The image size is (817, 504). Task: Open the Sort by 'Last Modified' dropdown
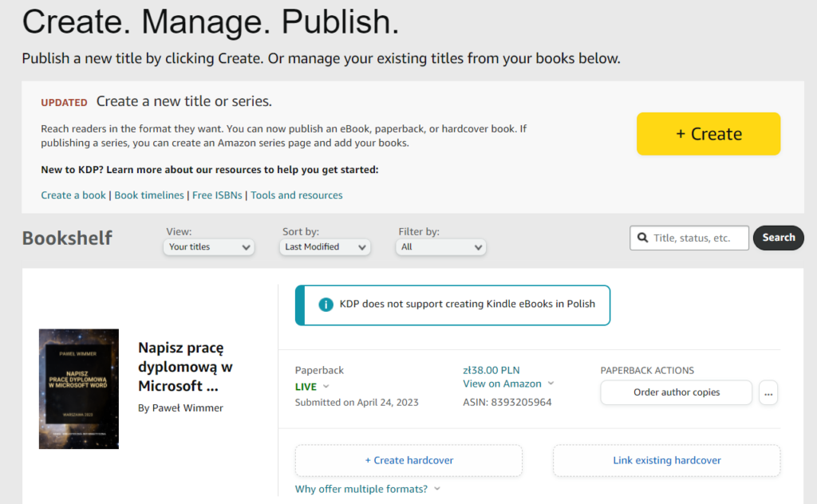coord(326,247)
